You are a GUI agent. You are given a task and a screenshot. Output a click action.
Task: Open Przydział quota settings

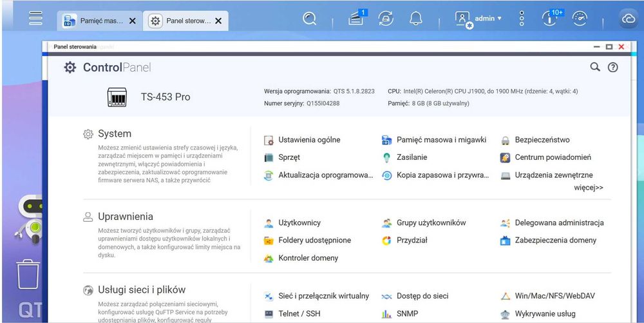[x=412, y=240]
